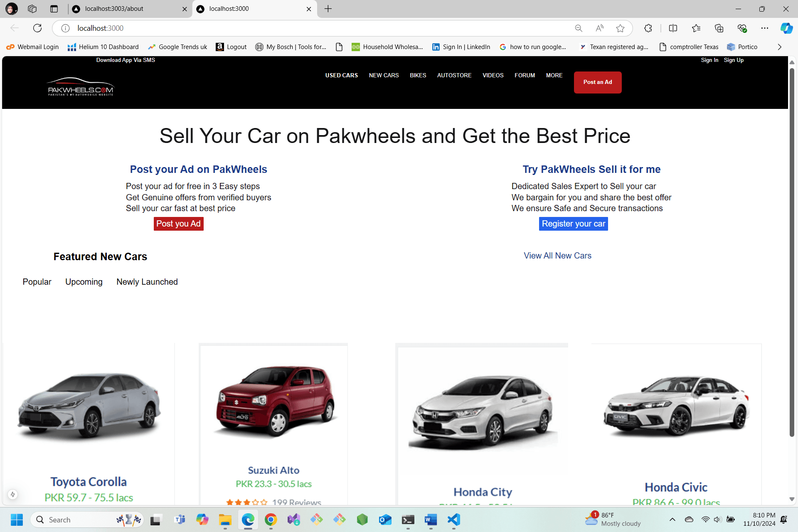Click Download App Via SMS link
Screen dimensions: 798x532
tap(126, 60)
